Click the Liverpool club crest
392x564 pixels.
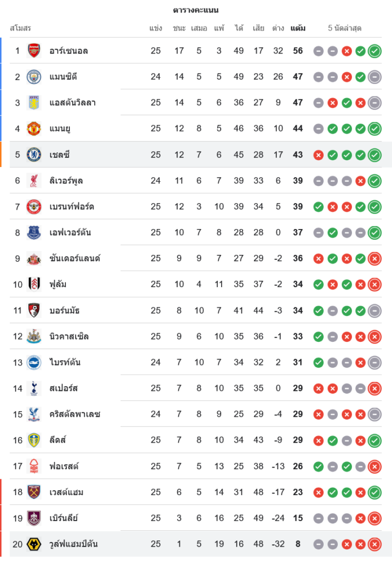point(34,180)
